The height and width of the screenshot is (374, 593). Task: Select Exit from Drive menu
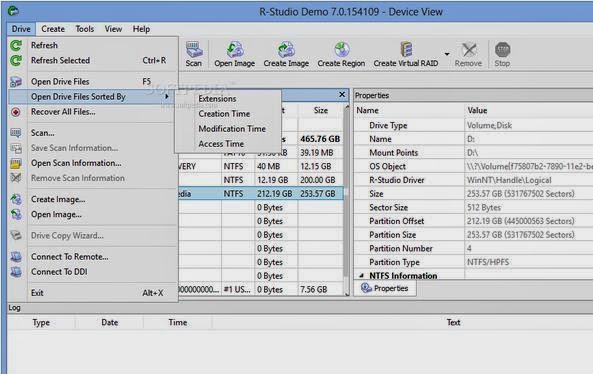click(x=93, y=293)
